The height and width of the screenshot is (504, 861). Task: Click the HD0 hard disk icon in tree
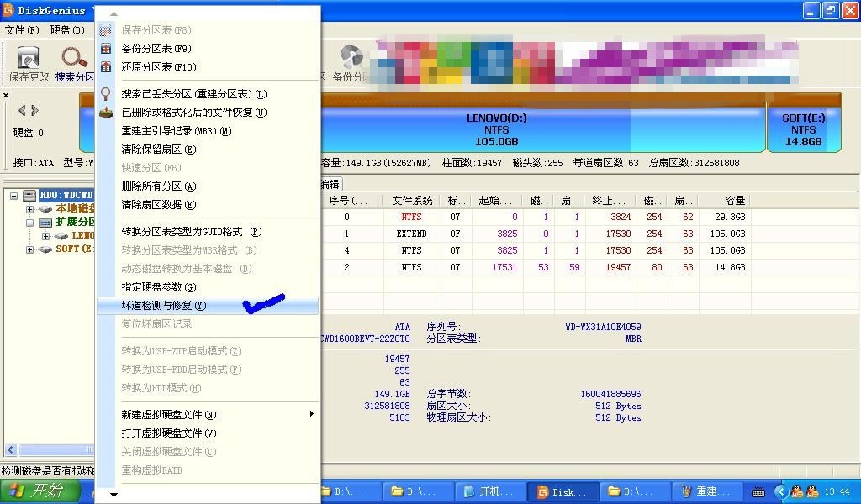pos(29,195)
